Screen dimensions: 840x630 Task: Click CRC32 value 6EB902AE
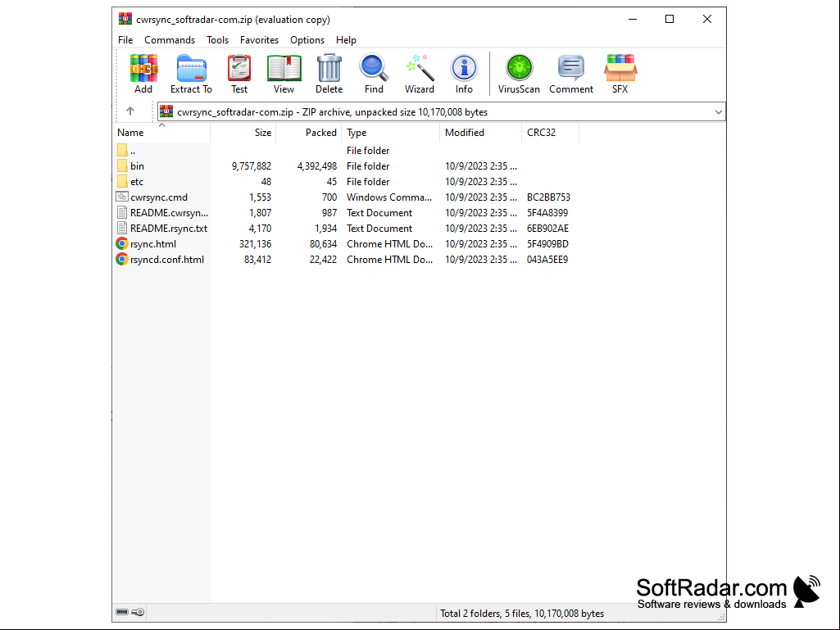coord(547,229)
